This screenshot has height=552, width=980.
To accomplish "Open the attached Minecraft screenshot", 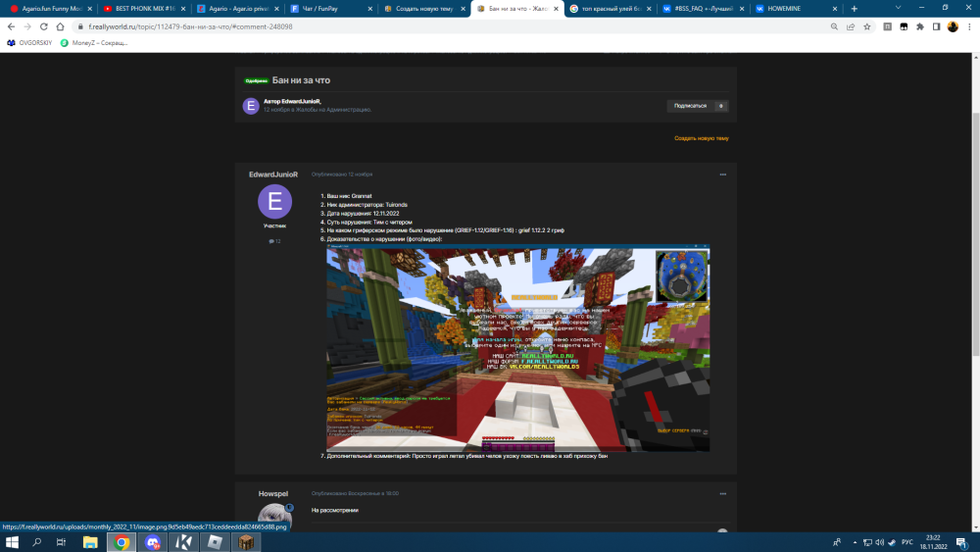I will 517,348.
